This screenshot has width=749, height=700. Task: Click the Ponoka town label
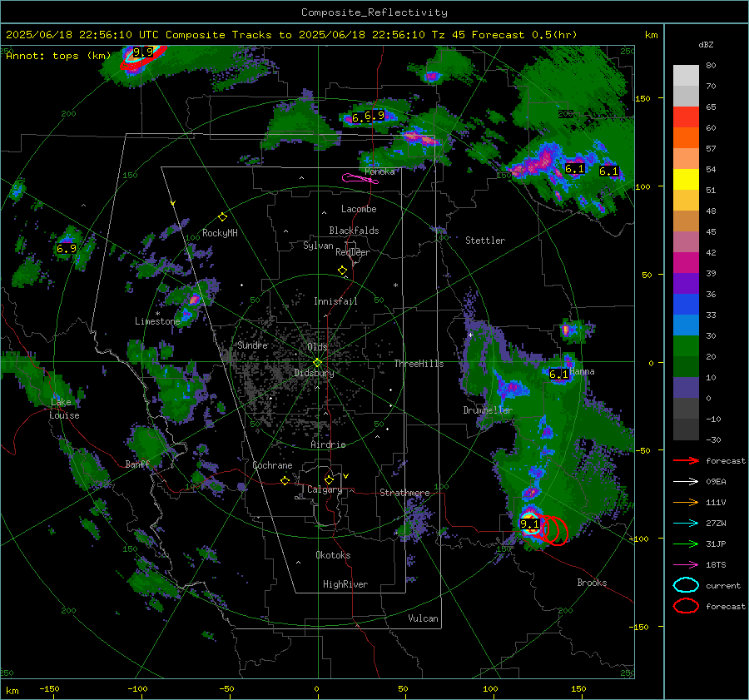379,171
